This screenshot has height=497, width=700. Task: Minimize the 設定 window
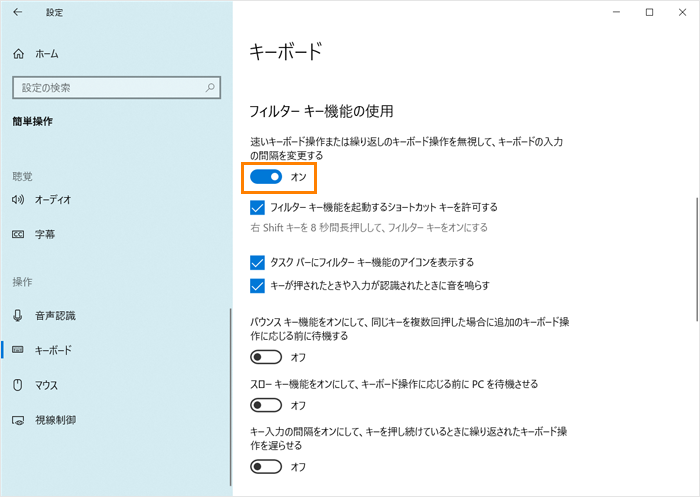617,13
